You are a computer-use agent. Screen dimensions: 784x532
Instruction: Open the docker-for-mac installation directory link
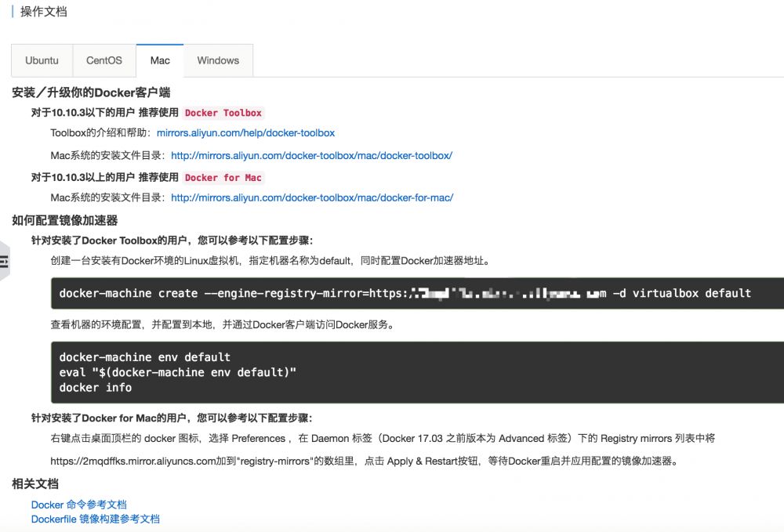[312, 197]
